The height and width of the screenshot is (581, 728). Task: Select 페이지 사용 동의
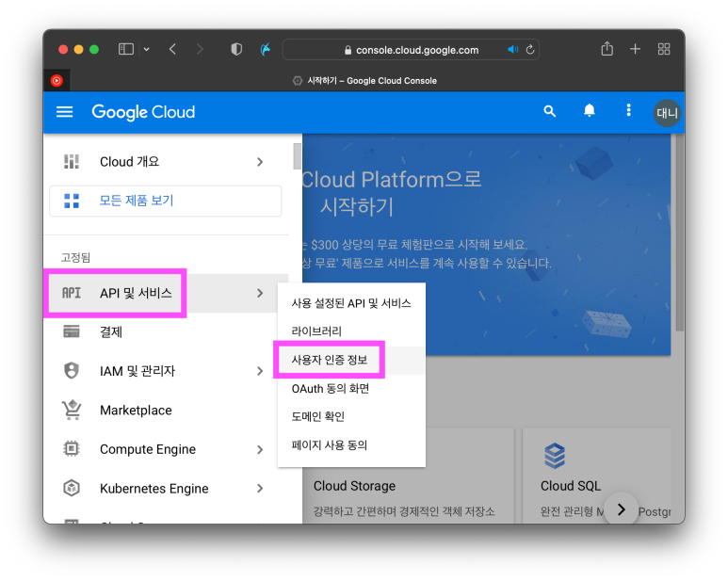click(351, 445)
